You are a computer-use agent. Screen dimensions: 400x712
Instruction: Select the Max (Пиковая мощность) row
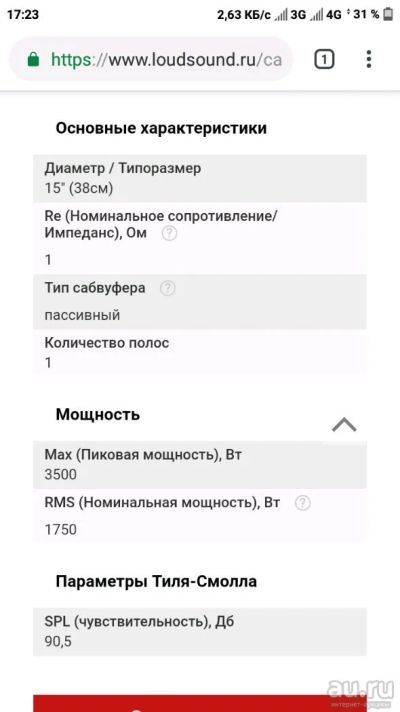200,465
